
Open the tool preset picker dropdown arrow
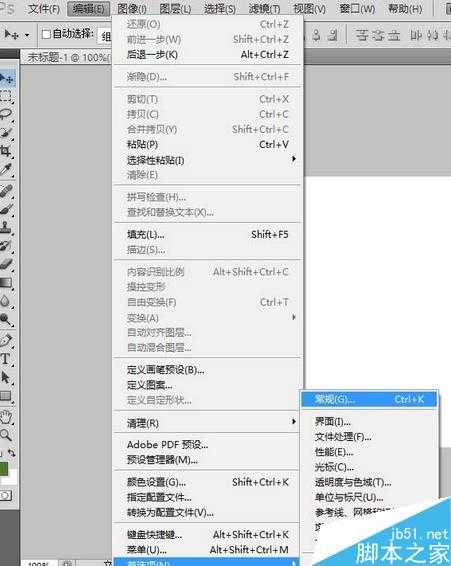tap(27, 35)
